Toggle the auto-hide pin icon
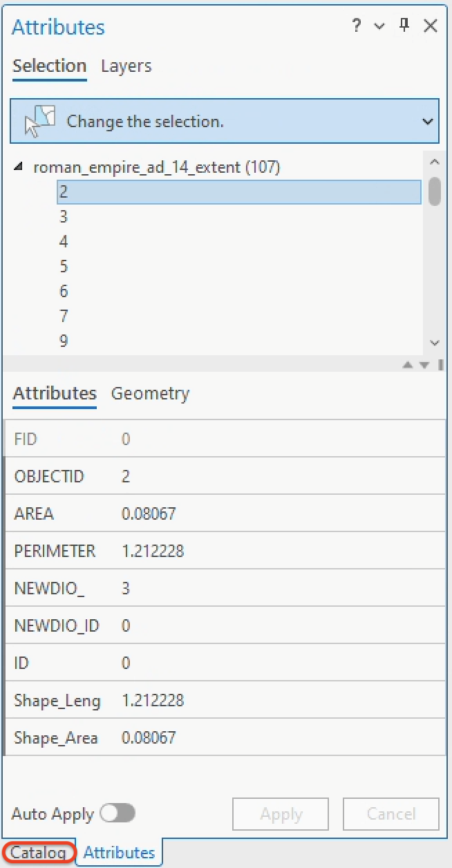The image size is (452, 868). coord(405,26)
